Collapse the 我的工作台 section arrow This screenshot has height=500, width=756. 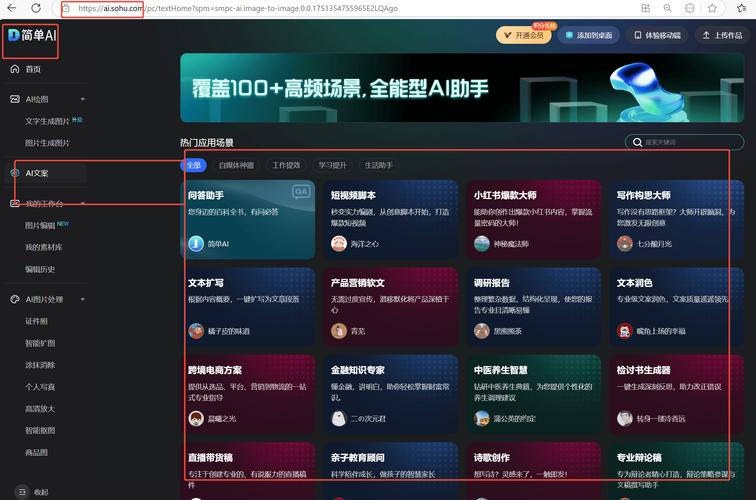coord(82,203)
